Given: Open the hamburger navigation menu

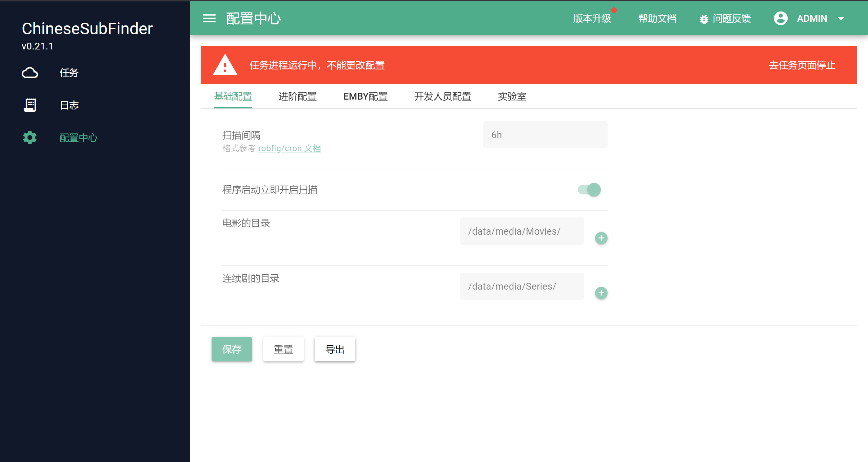Looking at the screenshot, I should point(210,18).
